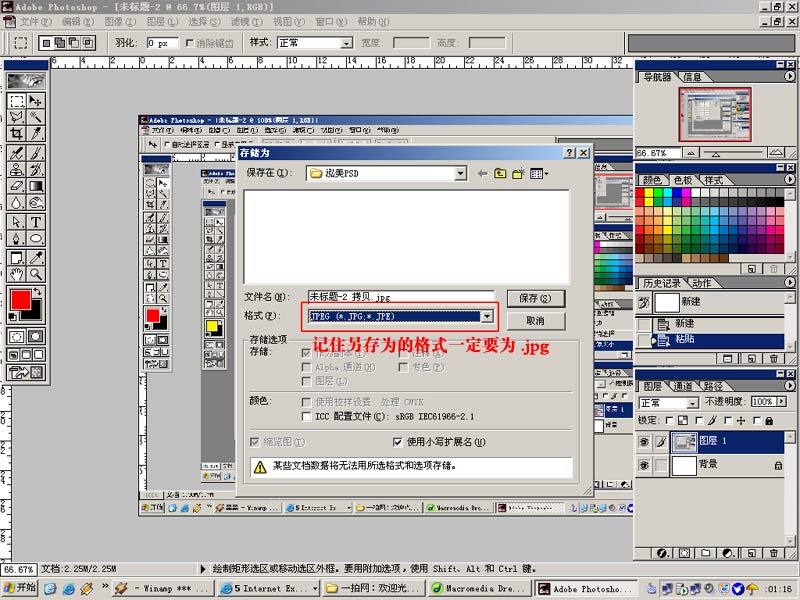Select the Blur tool
Image resolution: width=800 pixels, height=600 pixels.
click(x=16, y=203)
